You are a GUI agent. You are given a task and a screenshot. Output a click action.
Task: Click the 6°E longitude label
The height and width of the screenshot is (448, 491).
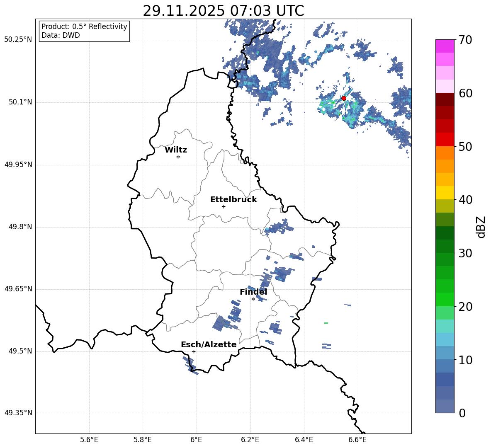pos(196,440)
